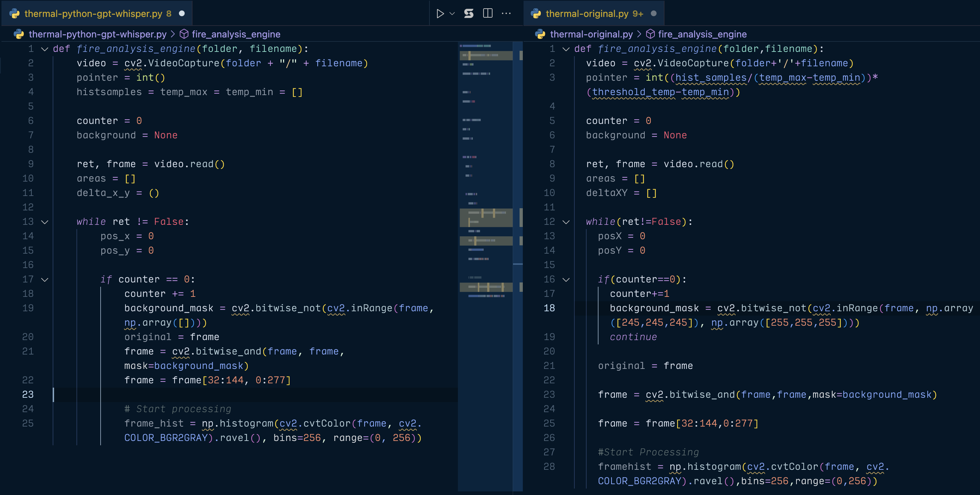This screenshot has width=980, height=495.
Task: Collapse while loop at line 12 right editor
Action: click(566, 222)
